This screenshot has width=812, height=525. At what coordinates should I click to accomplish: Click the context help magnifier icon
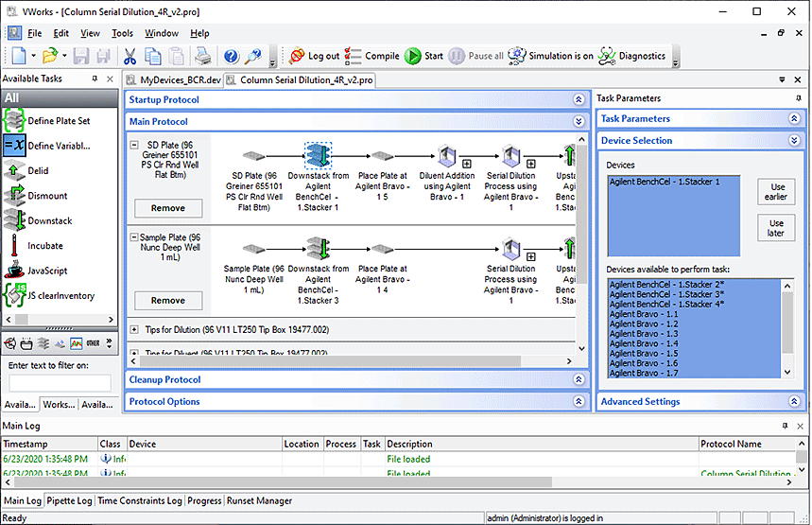click(x=253, y=56)
